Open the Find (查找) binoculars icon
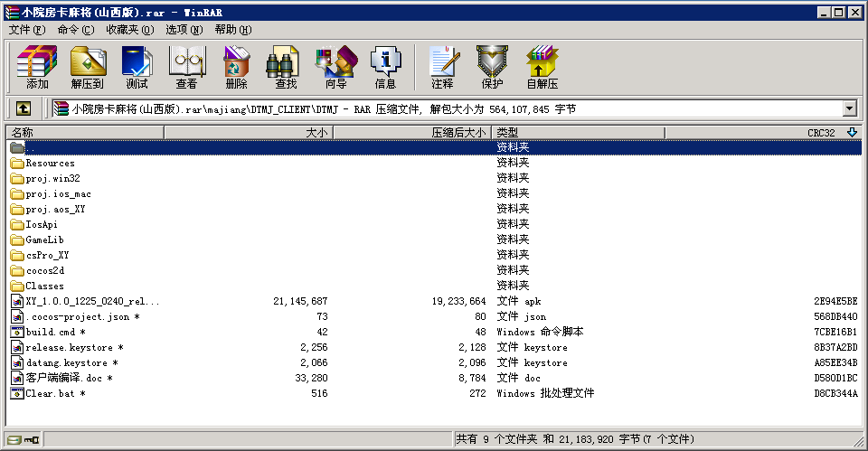 (x=286, y=67)
